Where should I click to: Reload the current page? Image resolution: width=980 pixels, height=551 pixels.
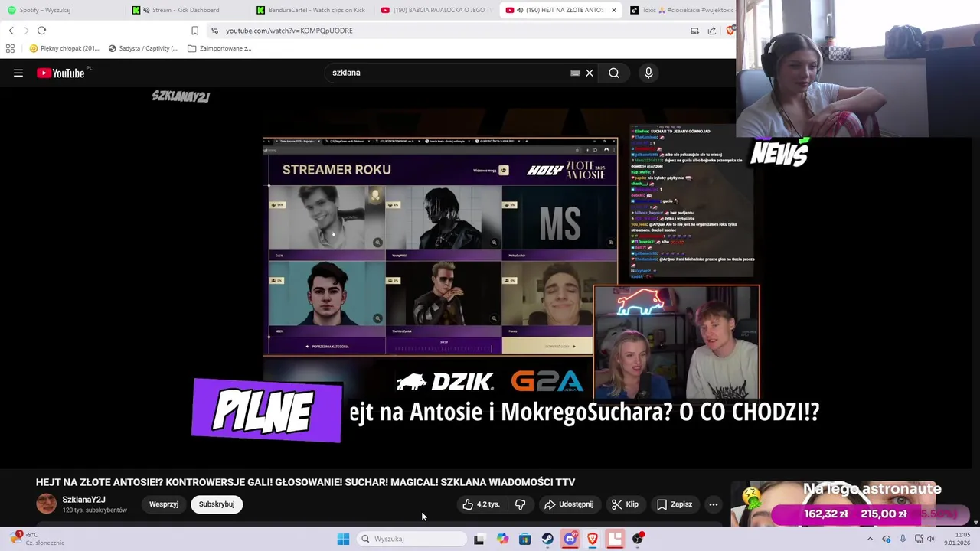tap(41, 31)
